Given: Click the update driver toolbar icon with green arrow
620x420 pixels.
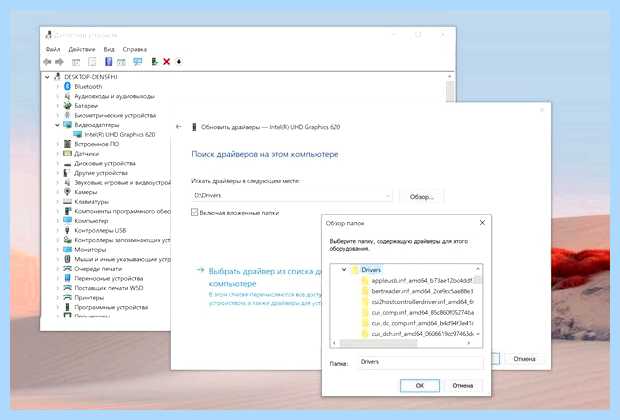Looking at the screenshot, I should click(155, 62).
